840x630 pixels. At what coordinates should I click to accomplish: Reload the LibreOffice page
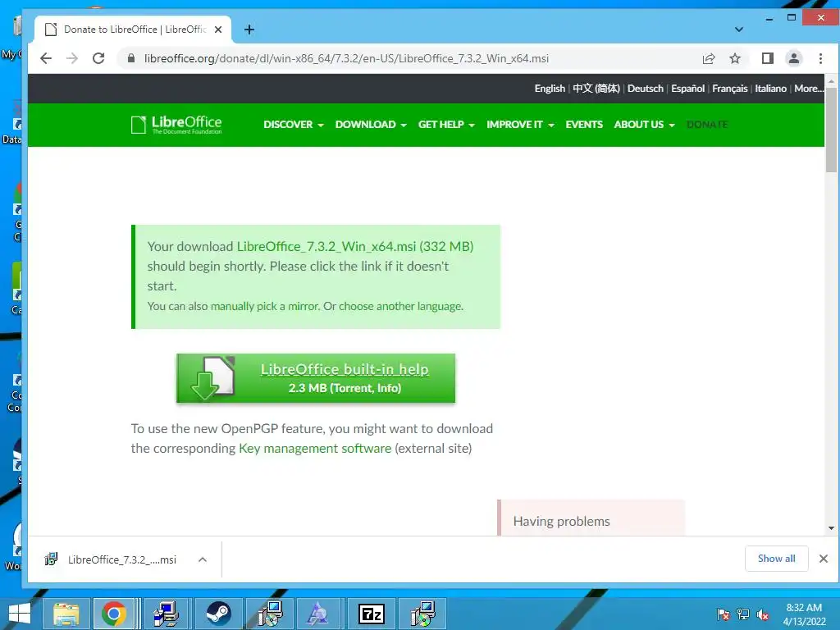pyautogui.click(x=98, y=58)
